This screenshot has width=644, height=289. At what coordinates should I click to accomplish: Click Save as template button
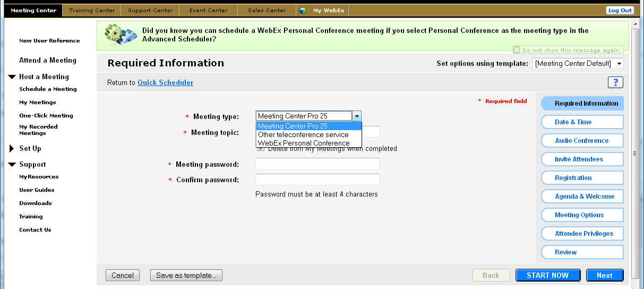[186, 275]
